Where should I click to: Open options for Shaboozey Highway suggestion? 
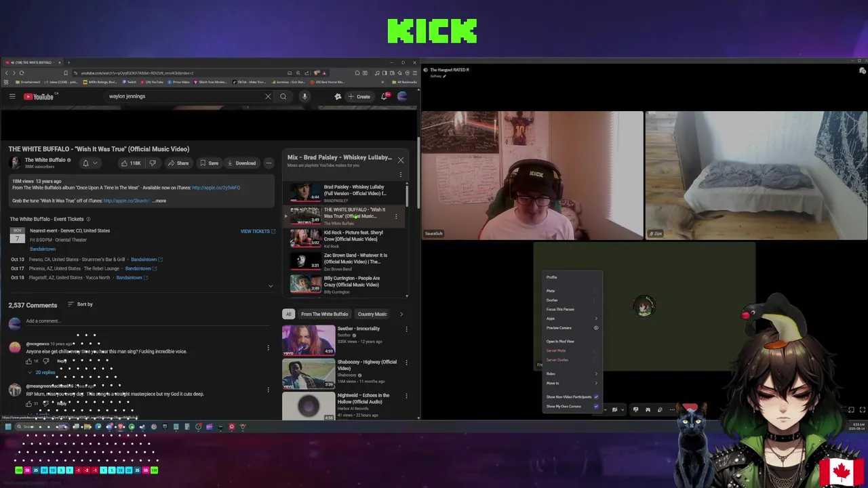[x=406, y=362]
